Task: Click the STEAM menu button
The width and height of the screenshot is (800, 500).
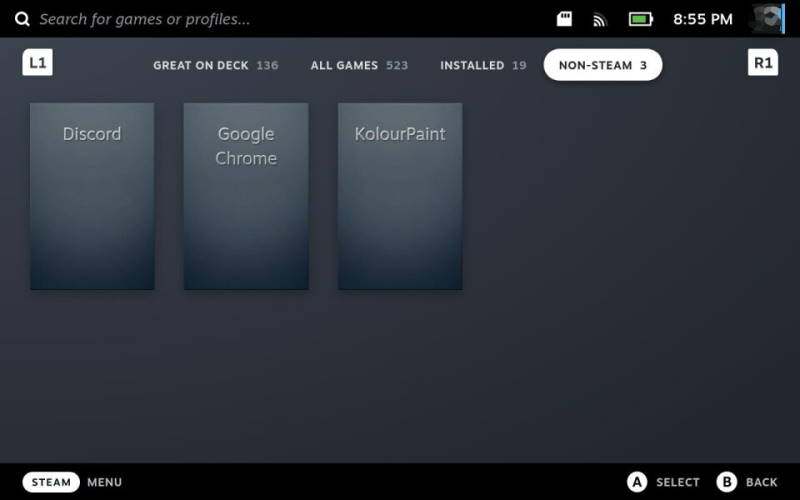Action: point(51,482)
